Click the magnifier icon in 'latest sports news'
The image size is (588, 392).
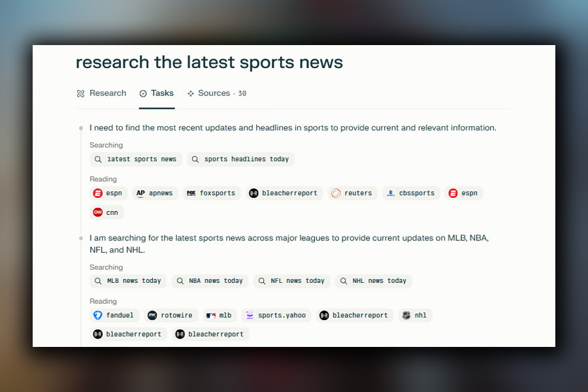(98, 159)
